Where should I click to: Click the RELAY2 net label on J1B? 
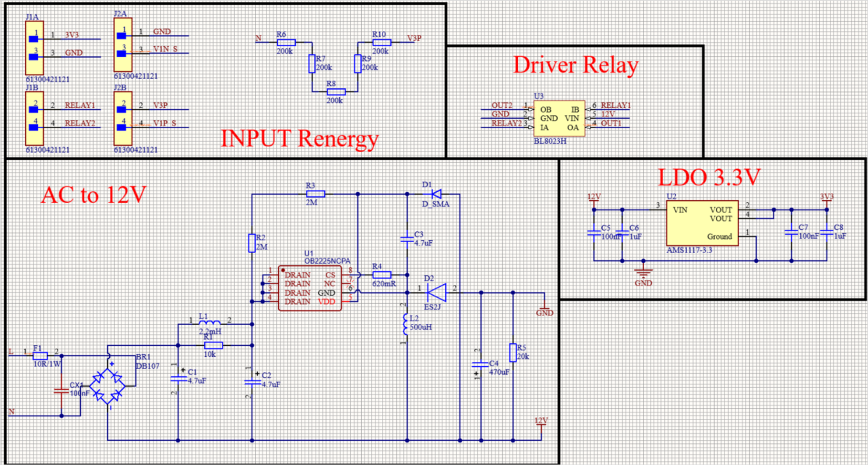coord(80,123)
